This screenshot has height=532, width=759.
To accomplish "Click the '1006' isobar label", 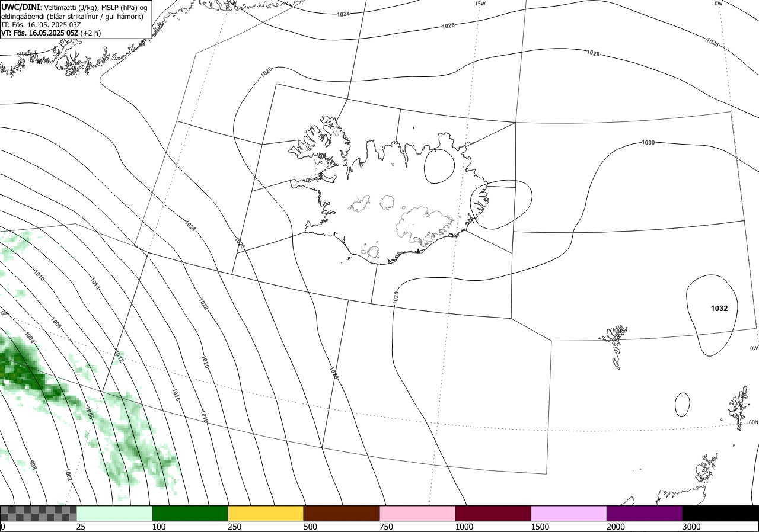I will coord(90,413).
